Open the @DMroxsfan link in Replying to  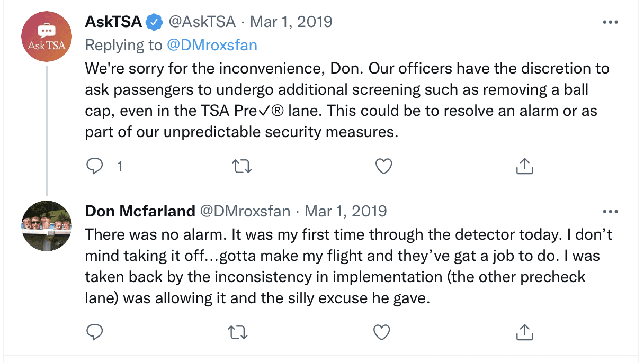[x=212, y=45]
